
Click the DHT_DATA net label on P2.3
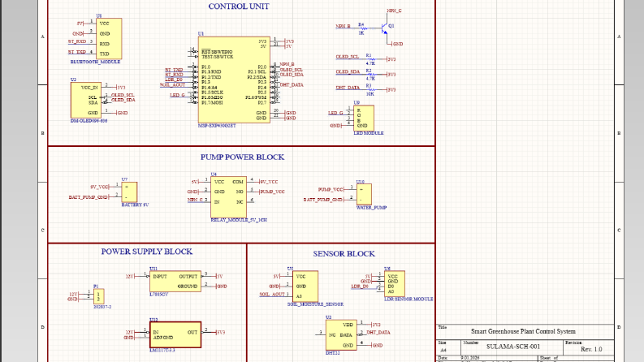tap(292, 85)
